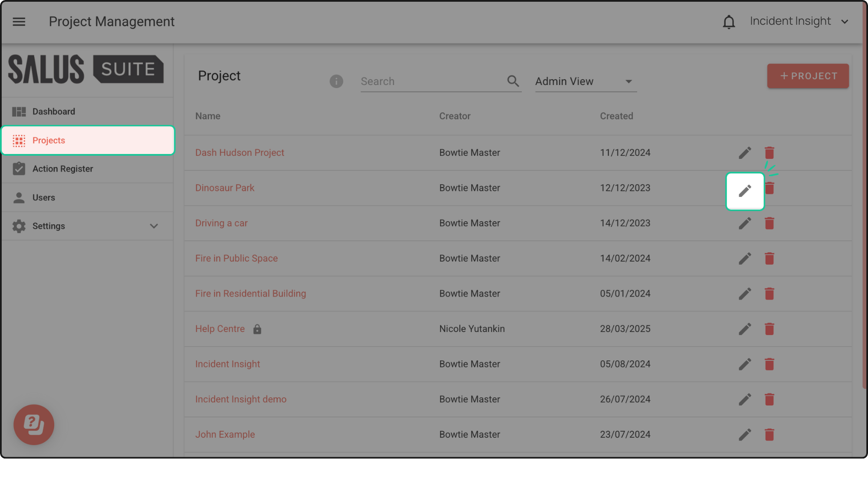Delete the John Example project

[769, 434]
